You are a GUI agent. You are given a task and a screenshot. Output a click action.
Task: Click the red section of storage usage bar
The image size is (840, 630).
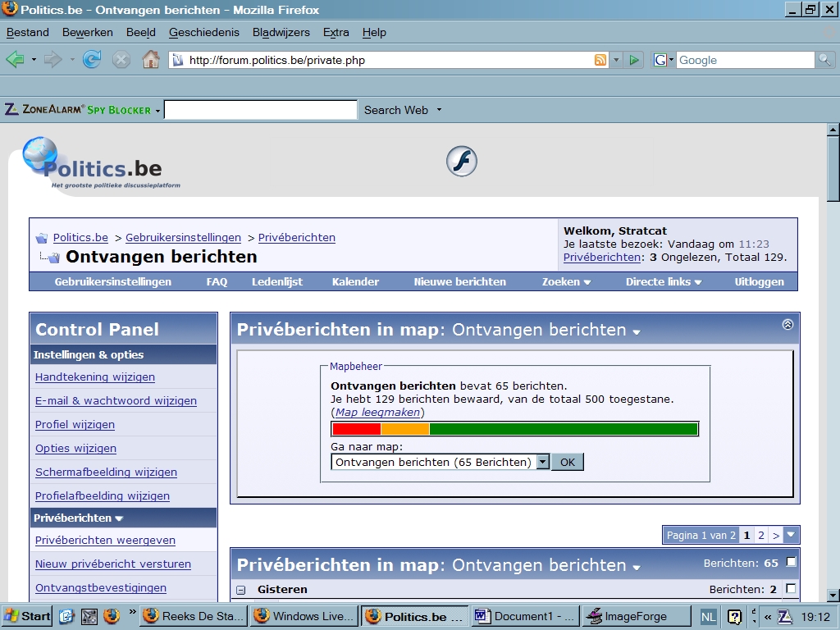pos(356,429)
